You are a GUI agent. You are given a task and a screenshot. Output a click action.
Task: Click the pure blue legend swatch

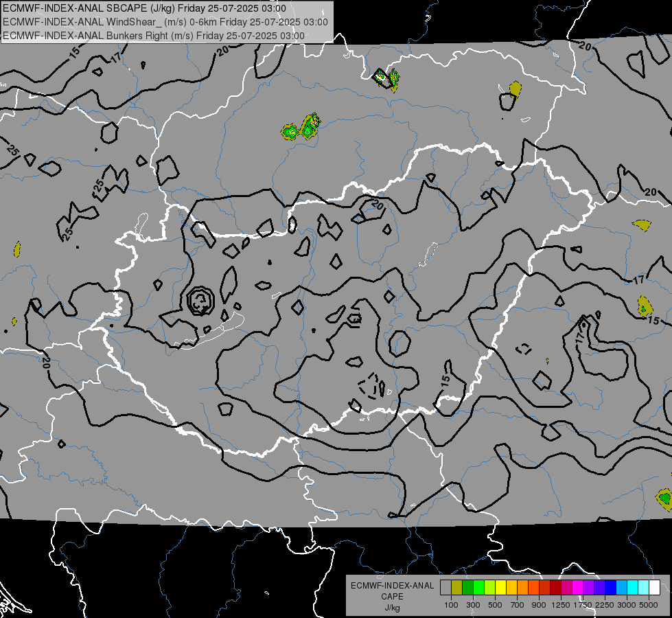point(611,588)
